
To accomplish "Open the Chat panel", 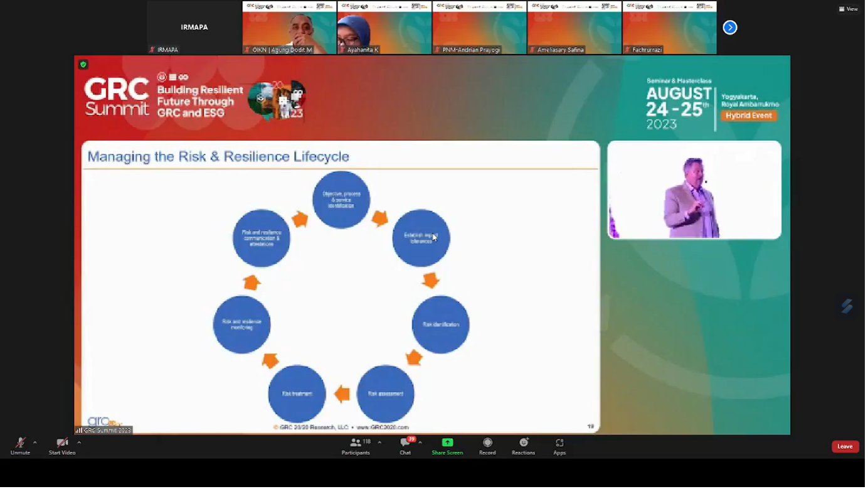I will click(405, 444).
